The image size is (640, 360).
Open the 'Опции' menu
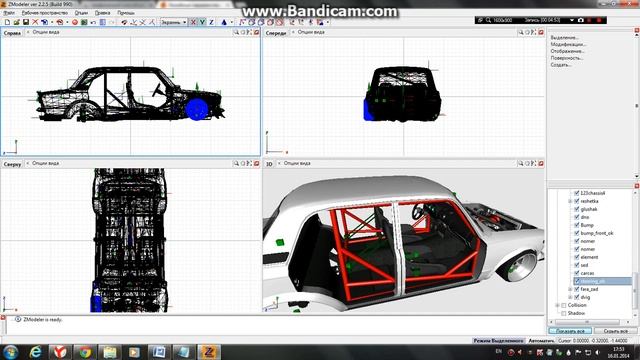(x=81, y=13)
